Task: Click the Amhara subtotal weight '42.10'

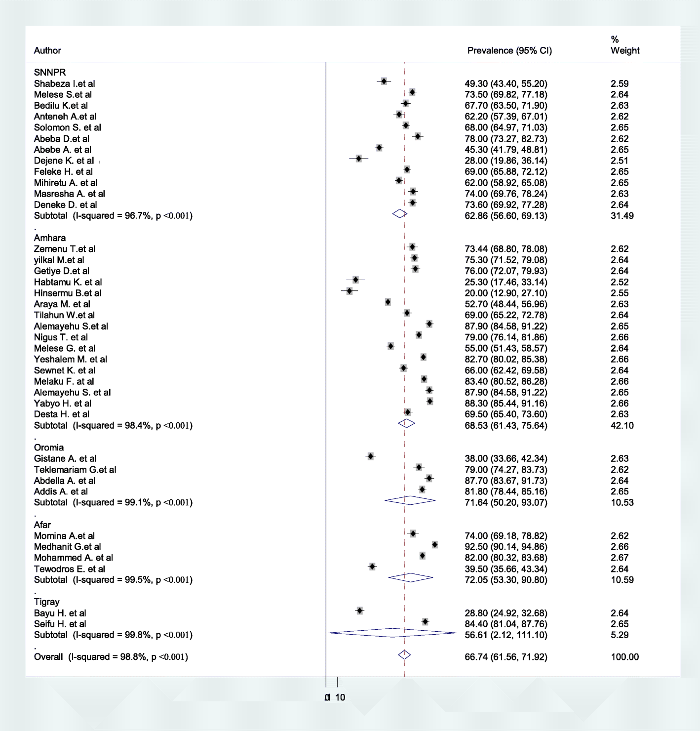Action: (x=622, y=425)
